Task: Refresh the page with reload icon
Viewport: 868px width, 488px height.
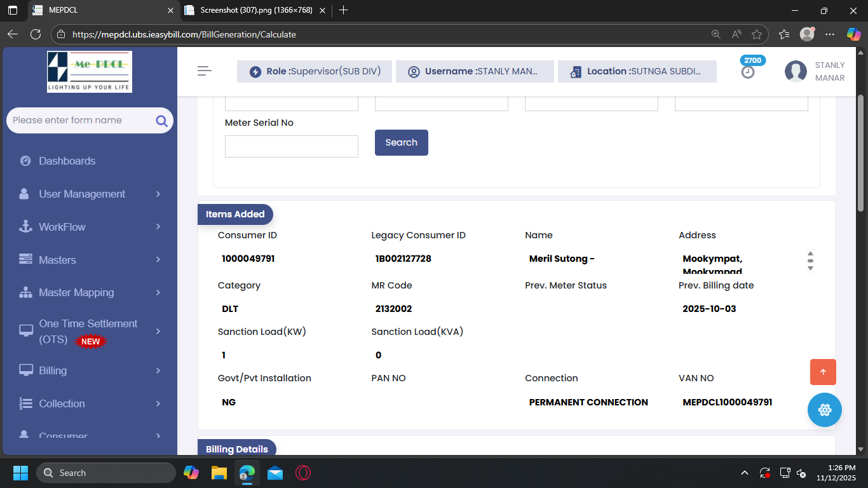Action: (x=36, y=34)
